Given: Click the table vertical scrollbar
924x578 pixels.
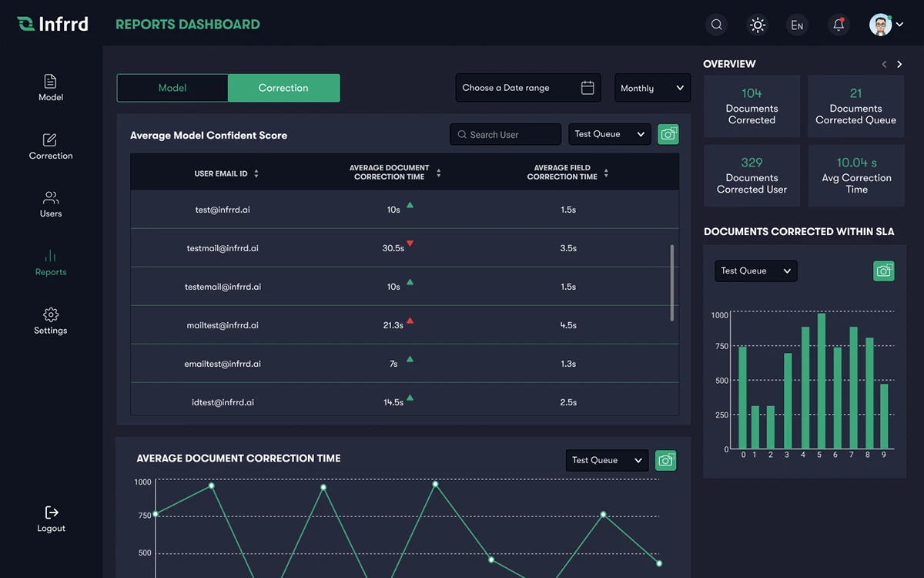Looking at the screenshot, I should point(672,283).
